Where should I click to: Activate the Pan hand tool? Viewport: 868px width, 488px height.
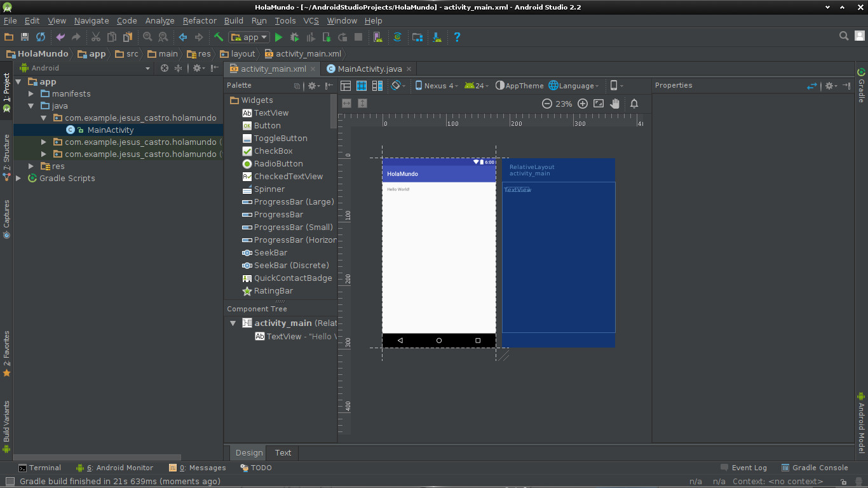614,104
